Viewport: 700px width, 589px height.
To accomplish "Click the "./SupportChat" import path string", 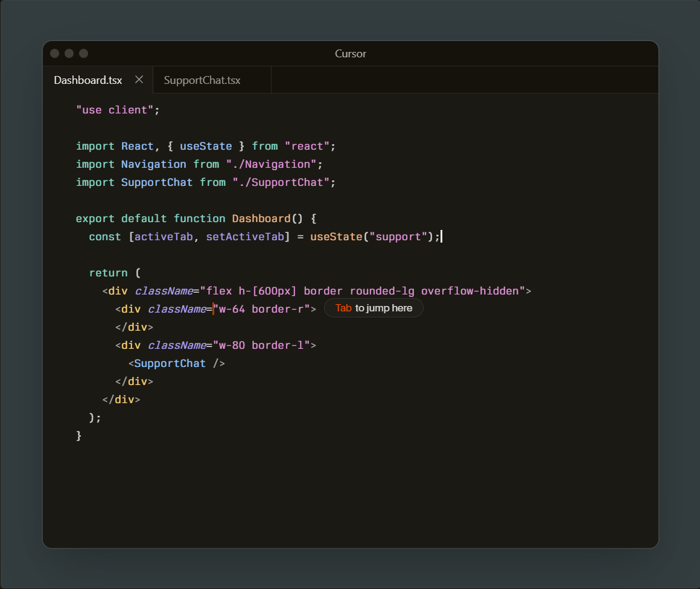I will 281,182.
